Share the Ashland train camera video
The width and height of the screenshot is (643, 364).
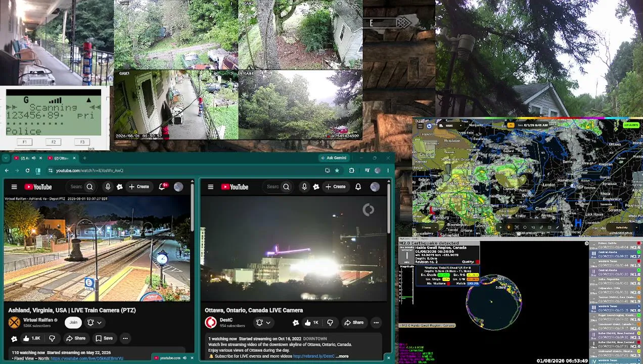pos(76,338)
